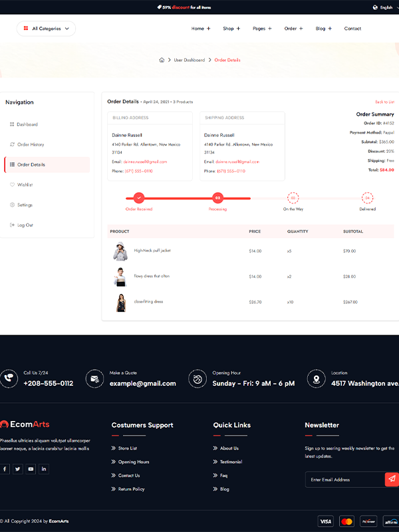Click the On the Way step circle
This screenshot has height=532, width=399.
point(293,198)
